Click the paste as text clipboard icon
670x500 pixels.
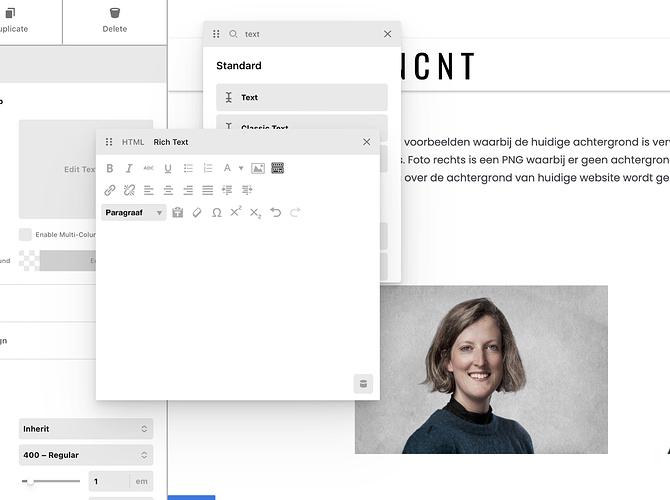tap(177, 212)
